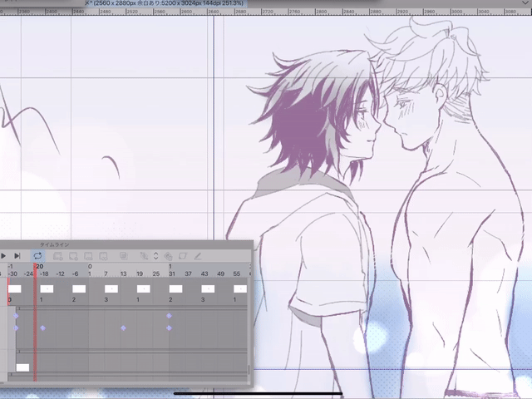Click frame 7 on the timeline ruler
The height and width of the screenshot is (399, 532).
(x=106, y=273)
